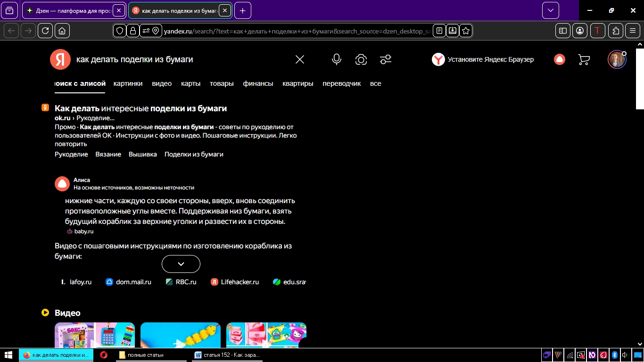Open the Lifehacker.ru source link
This screenshot has height=362, width=644.
point(235,282)
